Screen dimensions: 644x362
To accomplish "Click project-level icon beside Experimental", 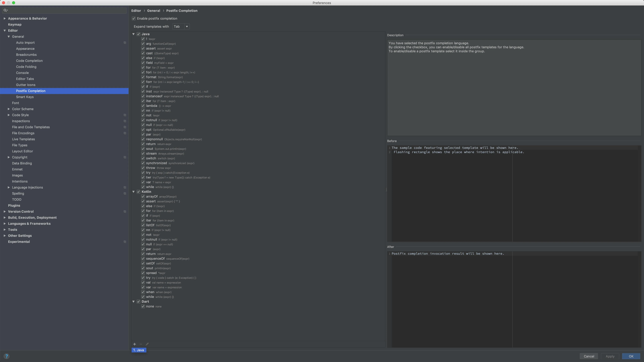I will pos(125,242).
